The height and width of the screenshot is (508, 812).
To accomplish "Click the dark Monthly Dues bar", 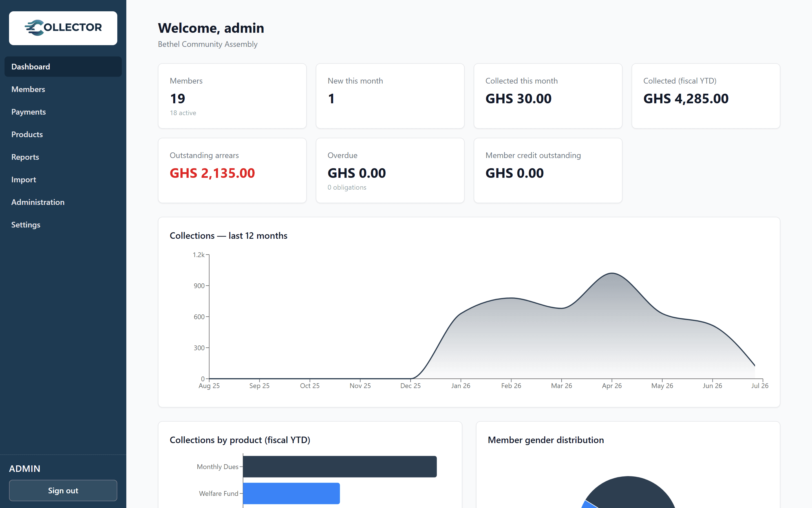I will (339, 466).
